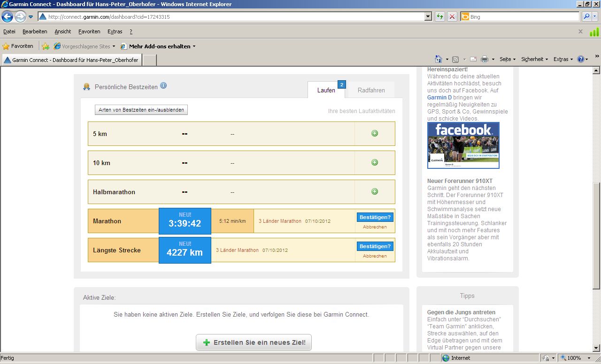Viewport: 601px width, 364px height.
Task: Open the Home page icon in command bar
Action: pos(438,59)
